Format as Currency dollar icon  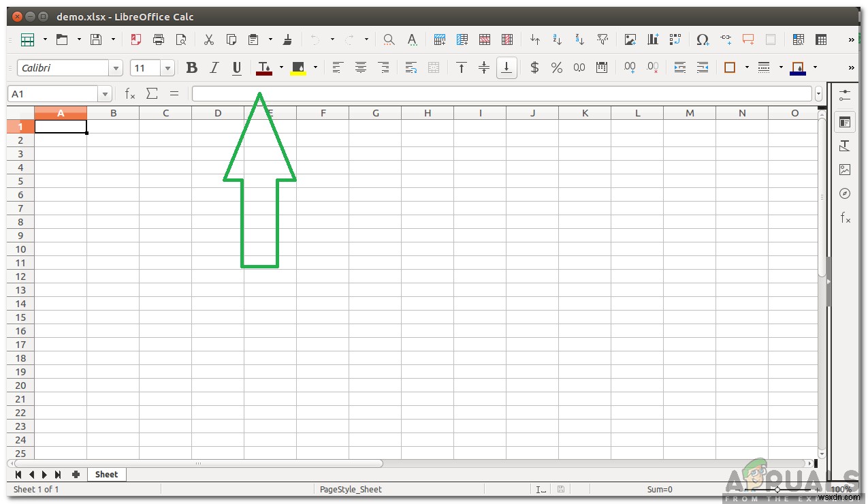(x=534, y=67)
